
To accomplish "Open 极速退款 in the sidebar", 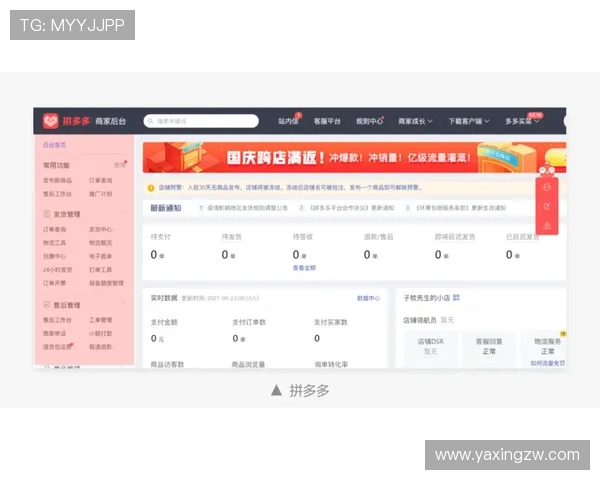I will (x=101, y=346).
